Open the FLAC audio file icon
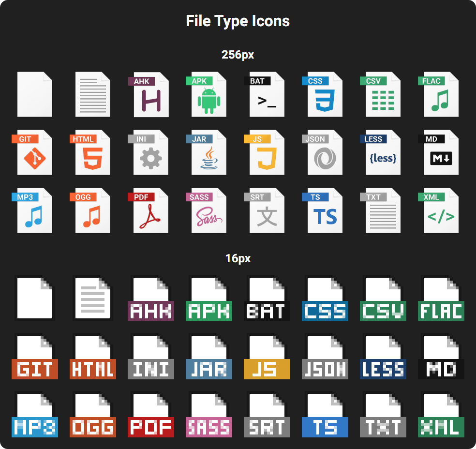Image resolution: width=476 pixels, height=449 pixels. tap(441, 94)
